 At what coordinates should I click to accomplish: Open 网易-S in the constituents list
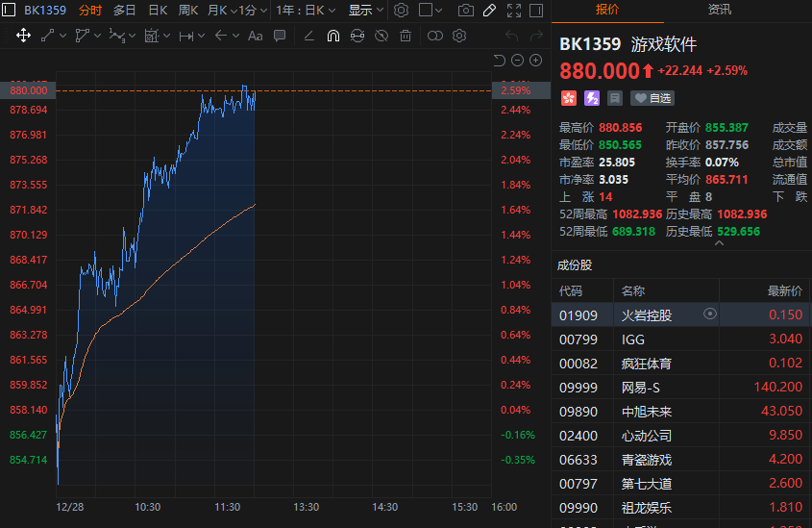pyautogui.click(x=640, y=388)
